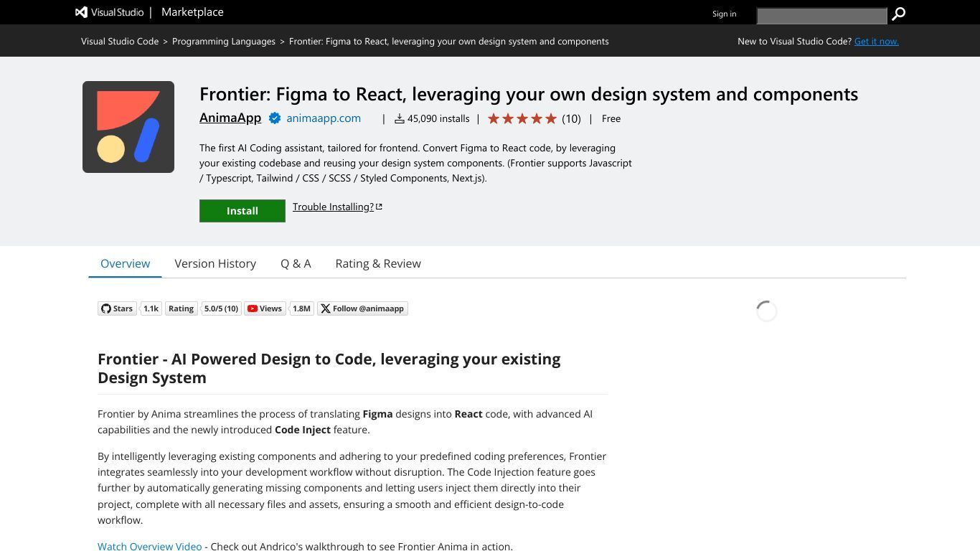This screenshot has height=551, width=980.
Task: Click the green Install button
Action: 242,211
